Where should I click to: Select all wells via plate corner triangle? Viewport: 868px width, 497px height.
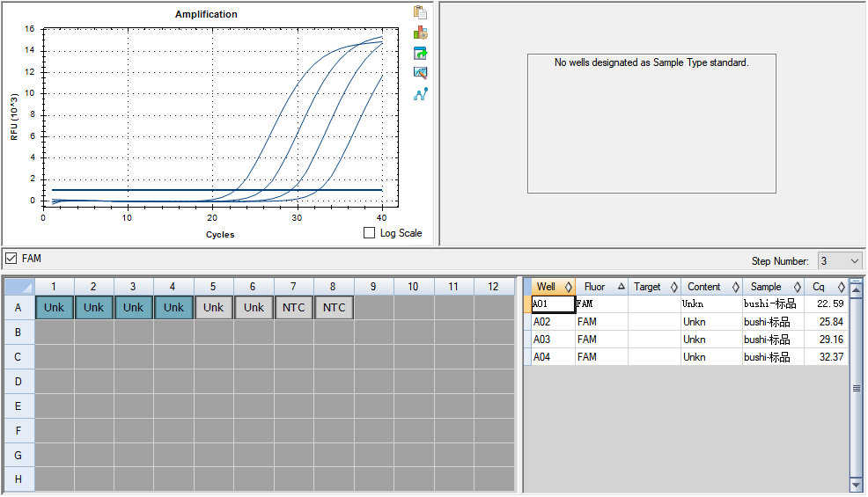tap(19, 286)
